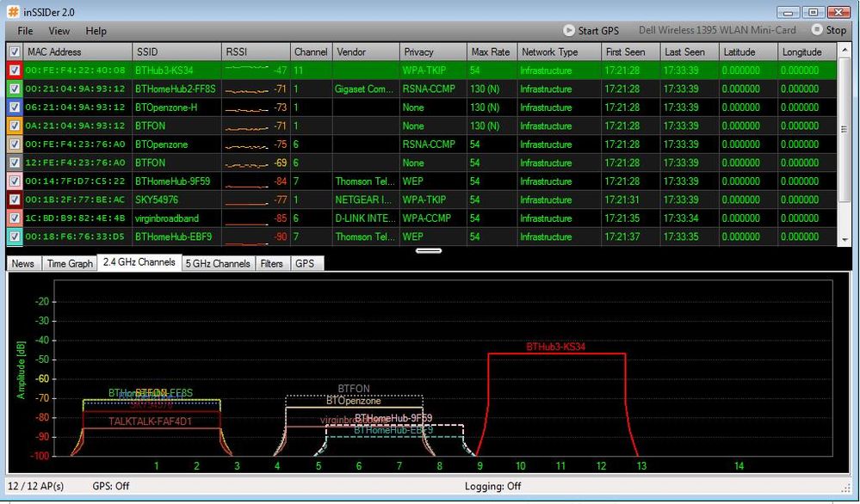Switch to the News tab
Viewport: 860px width, 504px height.
[23, 263]
